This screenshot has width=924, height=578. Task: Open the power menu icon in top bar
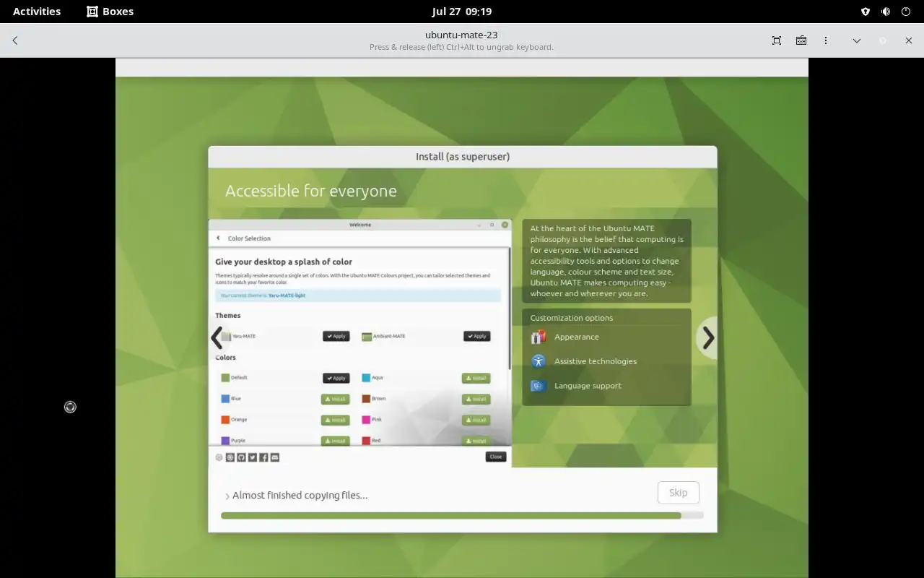tap(906, 12)
